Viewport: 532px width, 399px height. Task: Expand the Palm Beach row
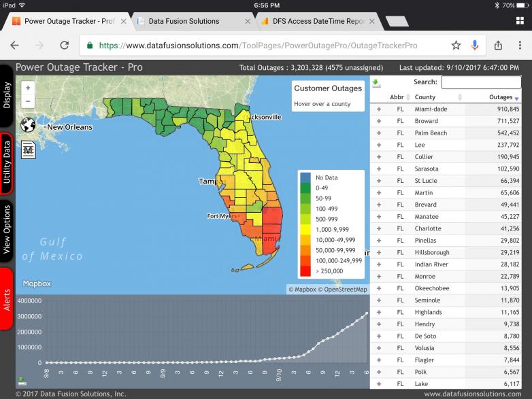tap(379, 133)
